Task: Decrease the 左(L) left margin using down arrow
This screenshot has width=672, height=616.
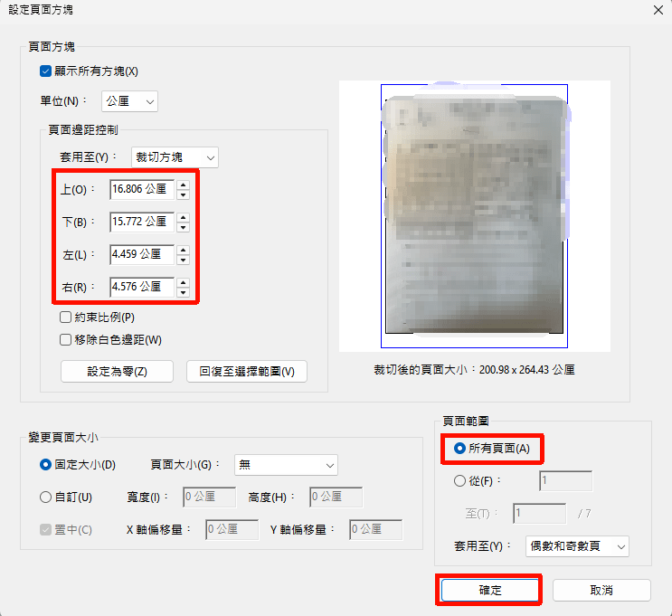Action: (x=183, y=260)
